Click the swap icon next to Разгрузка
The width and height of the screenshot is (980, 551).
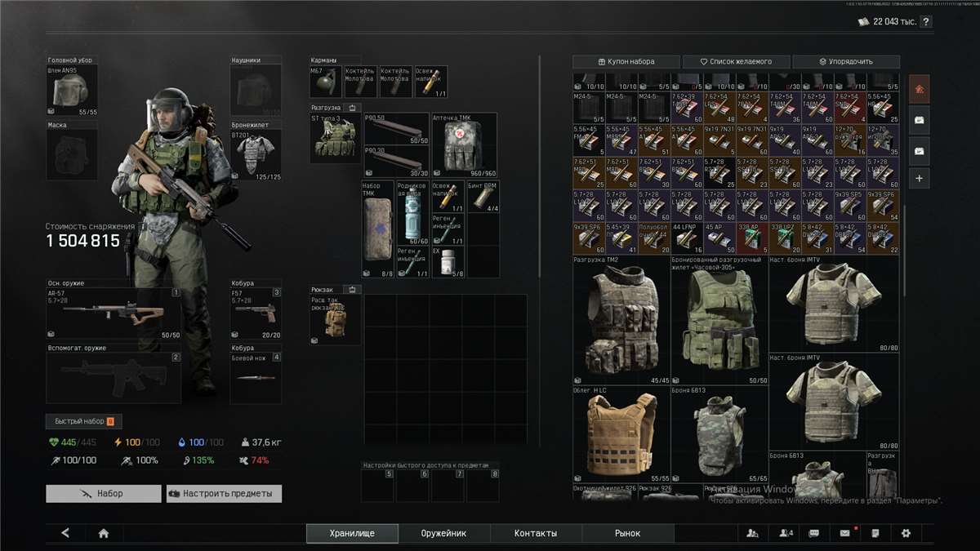[x=352, y=107]
